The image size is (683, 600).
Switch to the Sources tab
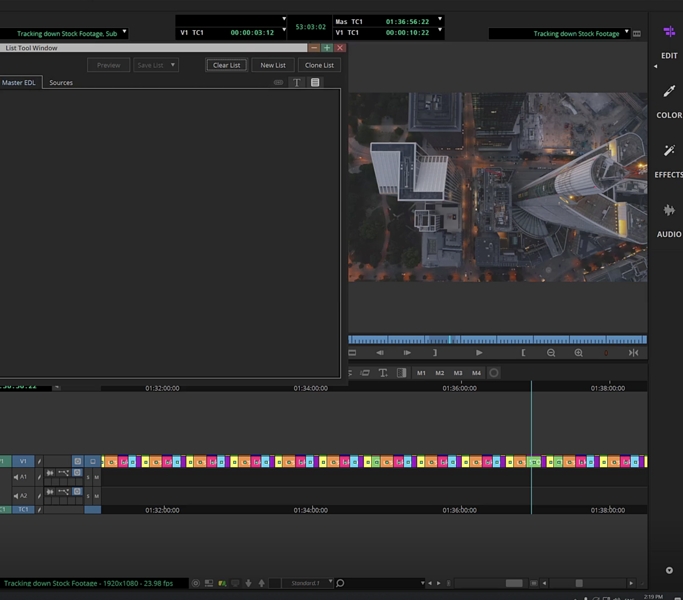(61, 83)
